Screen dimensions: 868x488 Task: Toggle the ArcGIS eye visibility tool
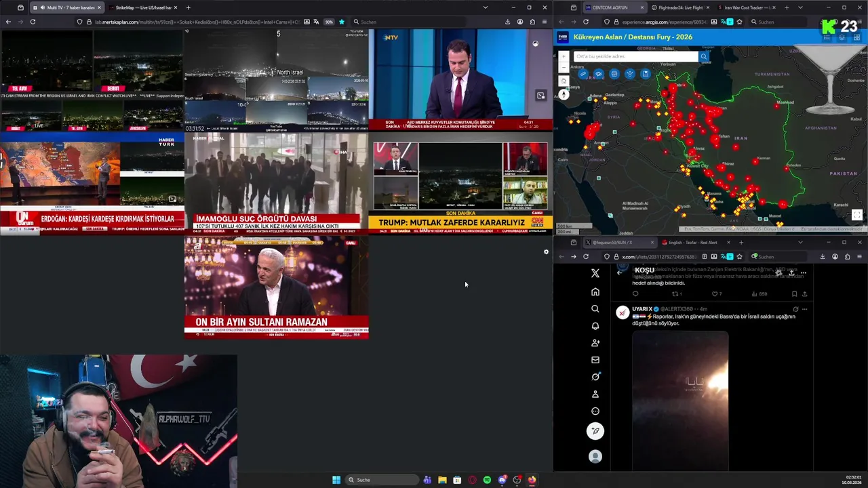(x=599, y=74)
